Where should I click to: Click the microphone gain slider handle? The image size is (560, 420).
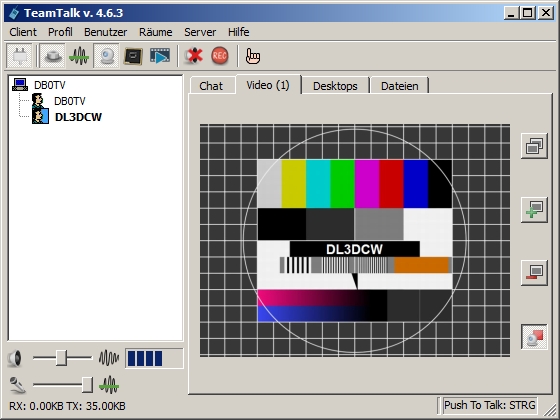(87, 385)
